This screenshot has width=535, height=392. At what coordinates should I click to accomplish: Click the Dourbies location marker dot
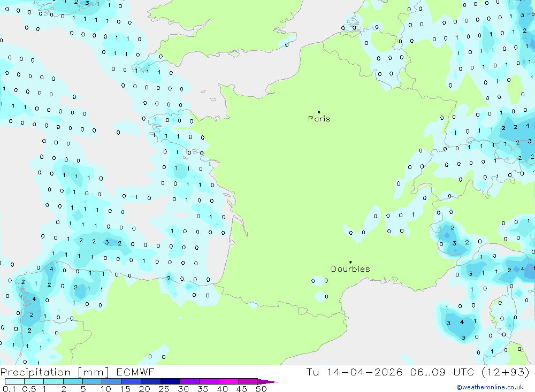click(x=350, y=262)
